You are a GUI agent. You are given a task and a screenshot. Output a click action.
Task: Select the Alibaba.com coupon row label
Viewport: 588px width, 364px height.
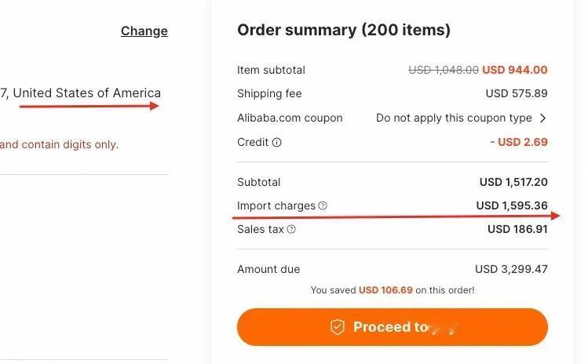[290, 118]
